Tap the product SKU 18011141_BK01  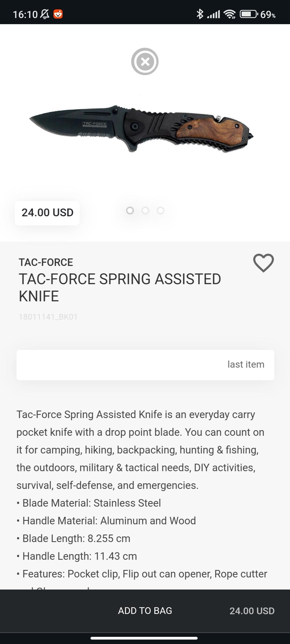pos(48,317)
